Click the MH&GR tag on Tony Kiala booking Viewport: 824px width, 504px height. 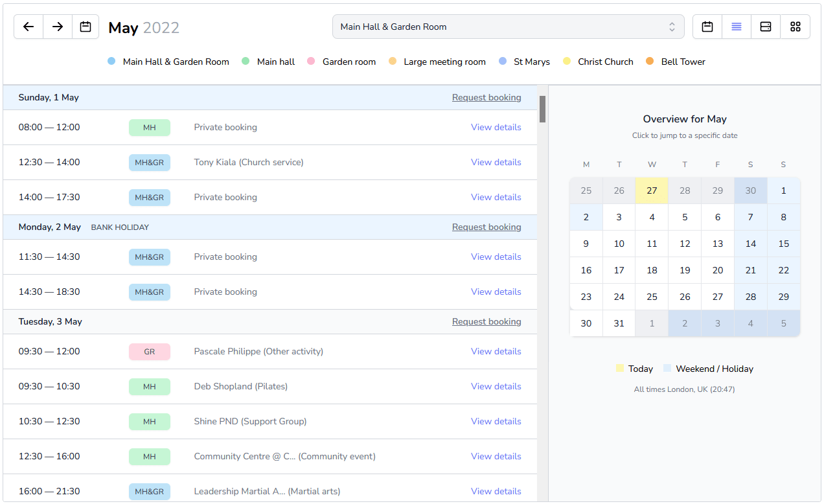click(x=149, y=162)
